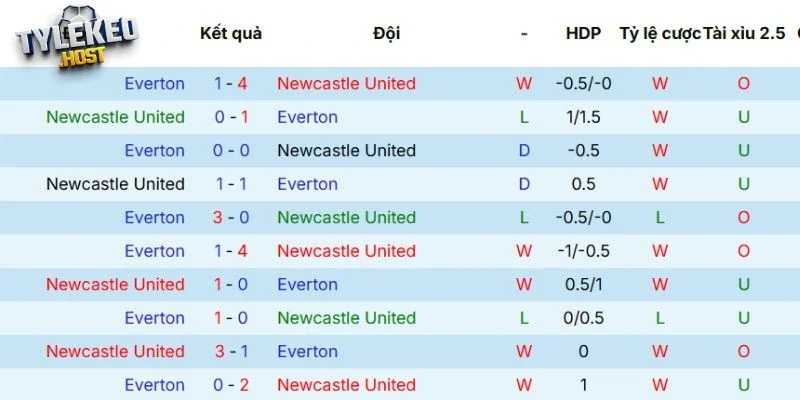The height and width of the screenshot is (400, 800).
Task: Open the 0 - 2 match score
Action: [x=231, y=385]
